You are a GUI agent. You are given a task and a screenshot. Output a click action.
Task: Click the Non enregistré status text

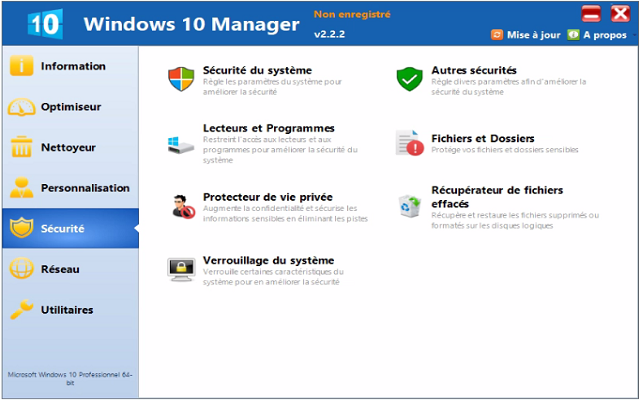coord(352,15)
